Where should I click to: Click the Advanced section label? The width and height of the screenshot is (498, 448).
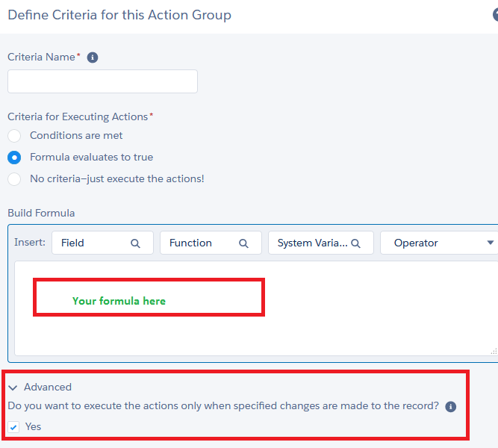pos(48,388)
